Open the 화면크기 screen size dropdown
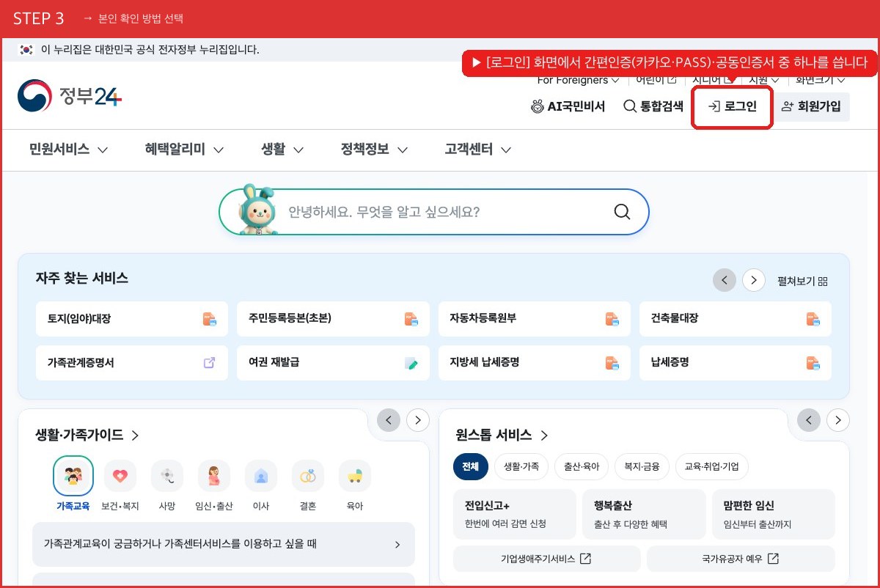The width and height of the screenshot is (880, 588). [x=821, y=80]
